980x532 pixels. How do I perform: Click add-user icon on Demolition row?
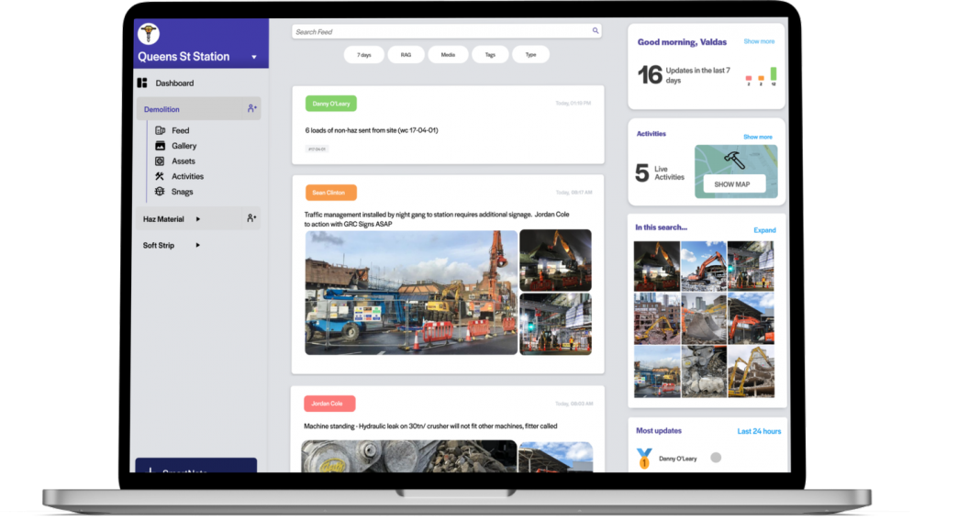[x=251, y=109]
